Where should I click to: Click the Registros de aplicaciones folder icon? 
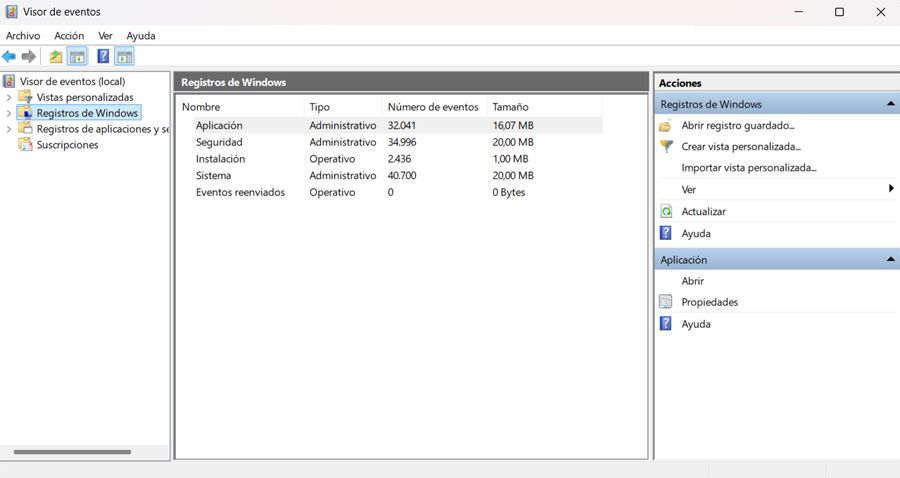tap(25, 128)
